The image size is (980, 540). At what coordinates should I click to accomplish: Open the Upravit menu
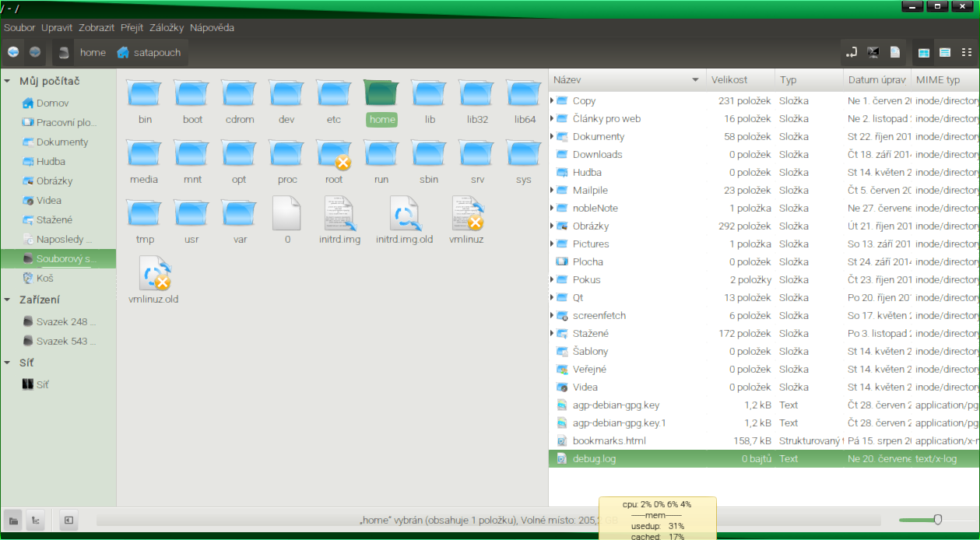57,27
